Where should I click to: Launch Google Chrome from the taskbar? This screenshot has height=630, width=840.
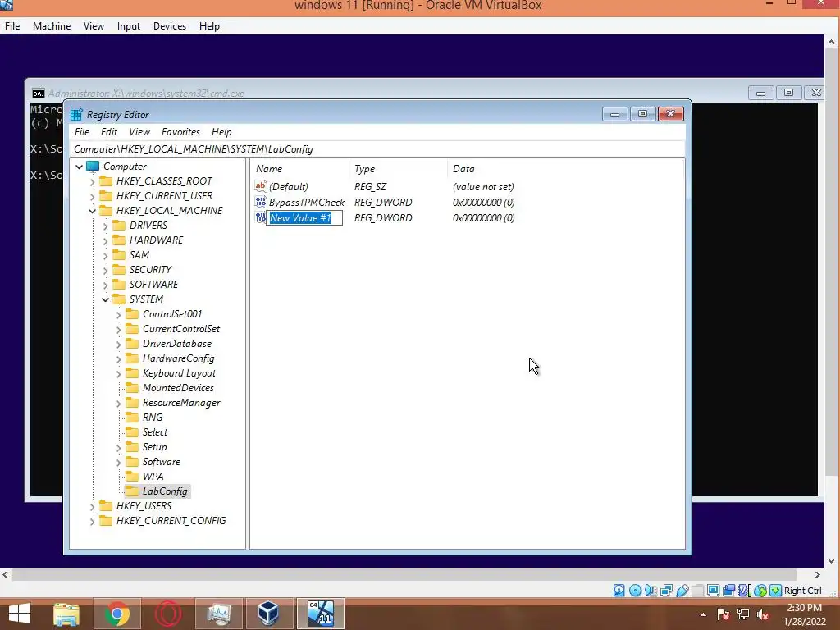[x=116, y=614]
